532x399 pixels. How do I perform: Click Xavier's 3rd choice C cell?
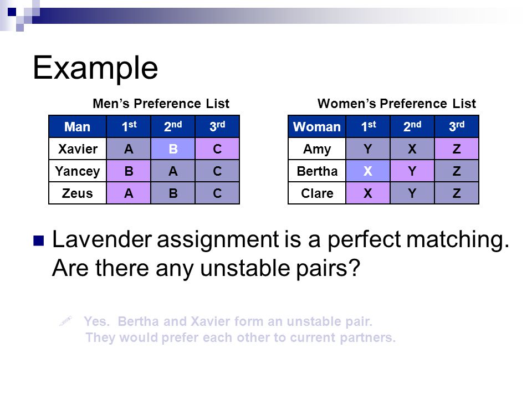point(217,149)
